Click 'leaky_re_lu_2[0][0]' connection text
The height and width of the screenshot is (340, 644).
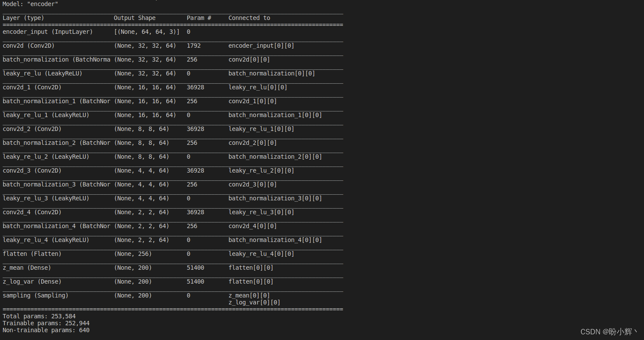click(261, 170)
